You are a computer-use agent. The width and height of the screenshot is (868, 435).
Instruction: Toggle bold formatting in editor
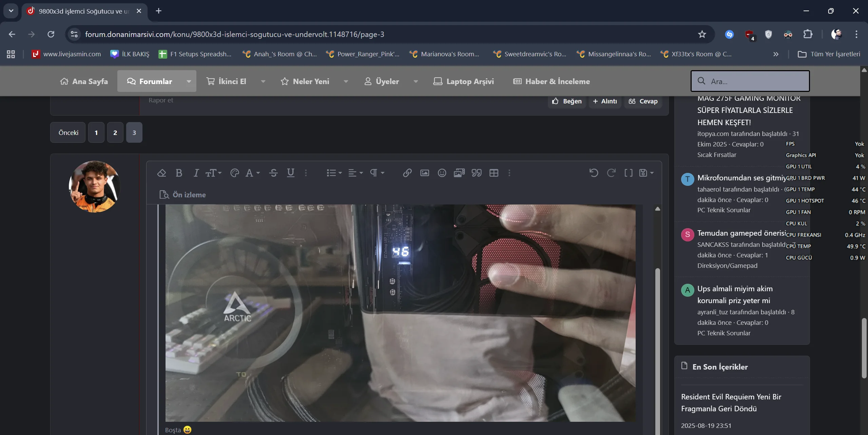click(x=179, y=173)
